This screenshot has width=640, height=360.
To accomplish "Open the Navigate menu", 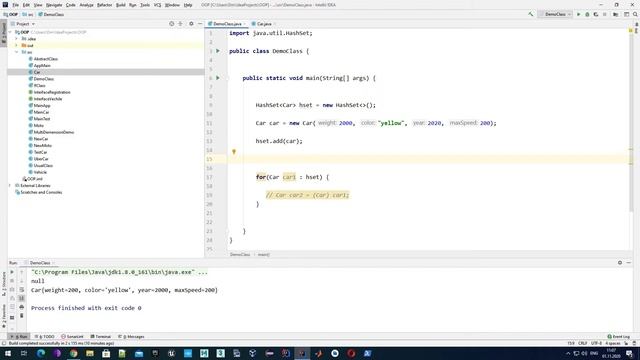I will (54, 5).
